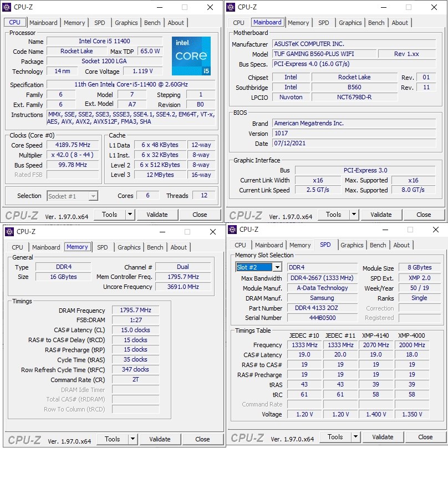
Task: Click the CPU-Z title icon in the memory Timings window
Action: (x=9, y=232)
